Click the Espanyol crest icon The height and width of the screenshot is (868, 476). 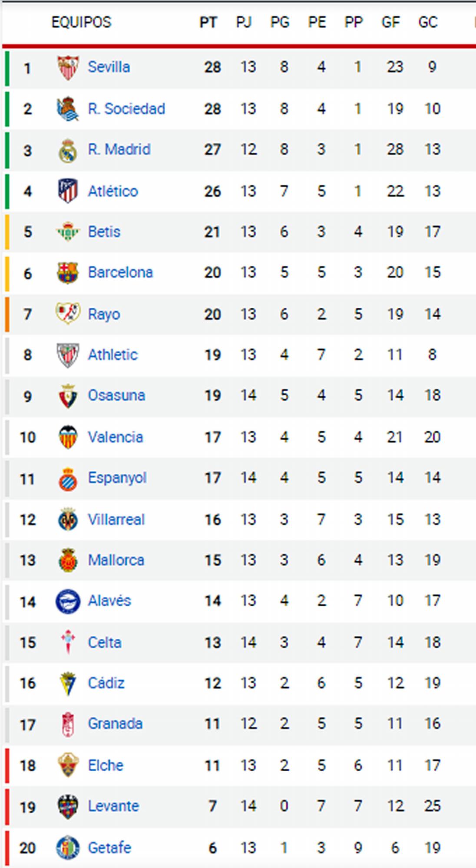(68, 479)
